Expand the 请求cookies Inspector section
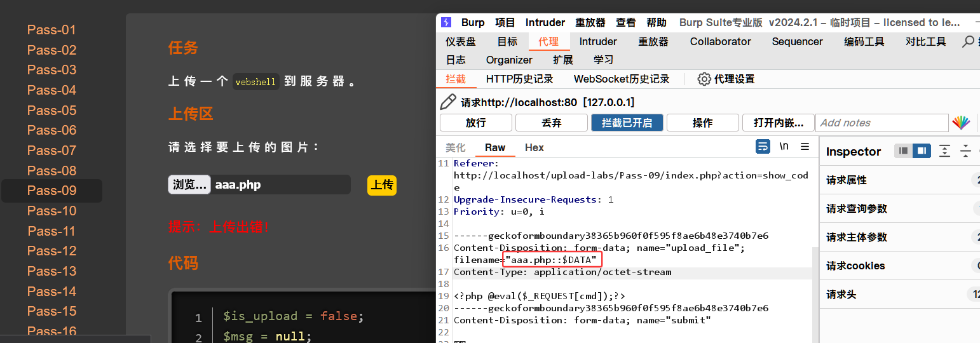 point(900,266)
